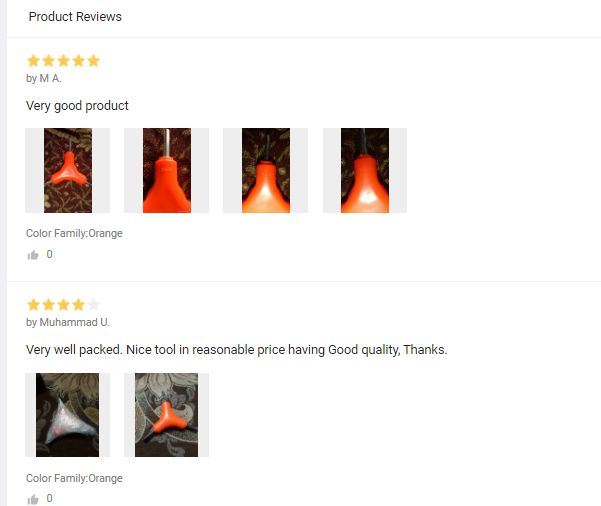Click Color Family:Orange under Muhammad U.'s review
Viewport: 601px width, 506px height.
pos(74,478)
